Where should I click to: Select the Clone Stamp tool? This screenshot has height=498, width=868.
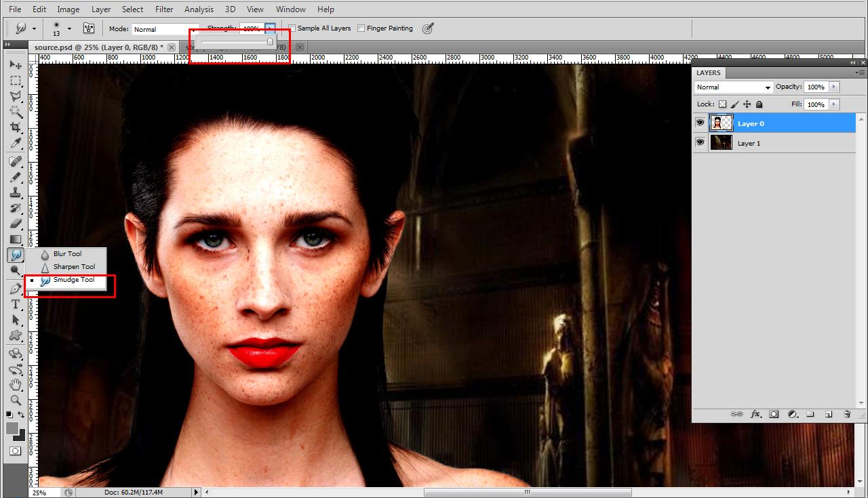click(16, 192)
